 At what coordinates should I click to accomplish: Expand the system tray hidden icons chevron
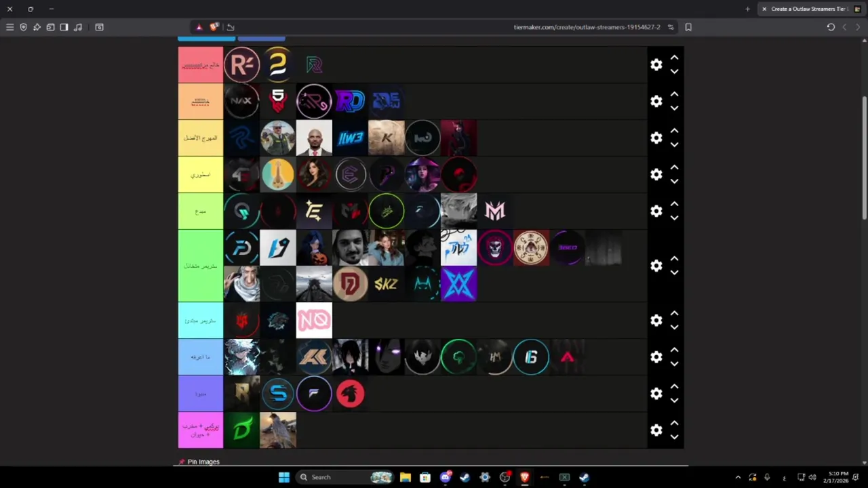[x=738, y=477]
